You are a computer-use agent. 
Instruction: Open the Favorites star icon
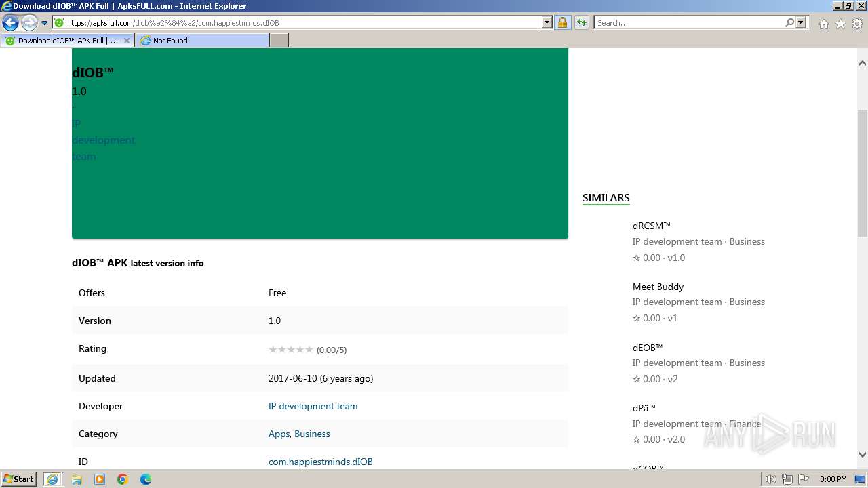(840, 24)
